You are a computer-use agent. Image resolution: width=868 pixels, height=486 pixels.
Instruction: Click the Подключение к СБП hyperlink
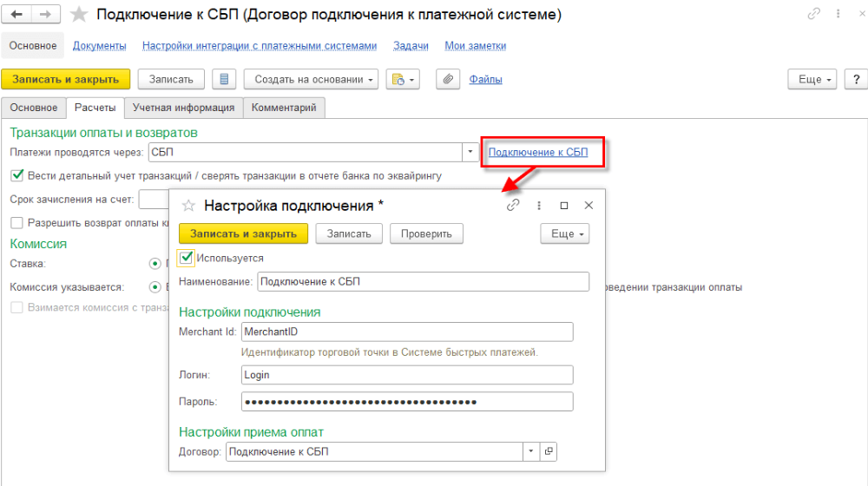pos(538,152)
